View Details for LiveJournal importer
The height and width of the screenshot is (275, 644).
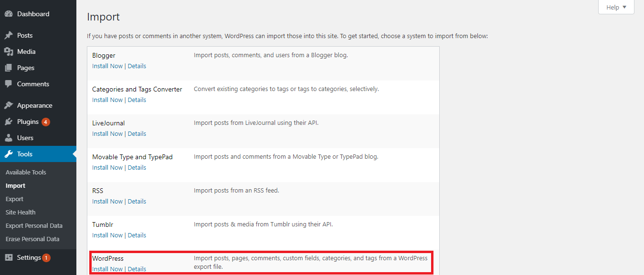[137, 133]
